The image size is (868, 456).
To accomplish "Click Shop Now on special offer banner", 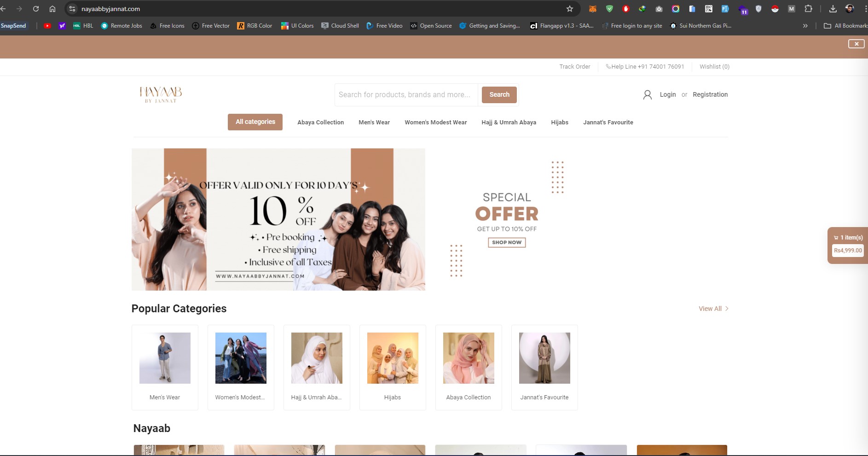I will (507, 242).
